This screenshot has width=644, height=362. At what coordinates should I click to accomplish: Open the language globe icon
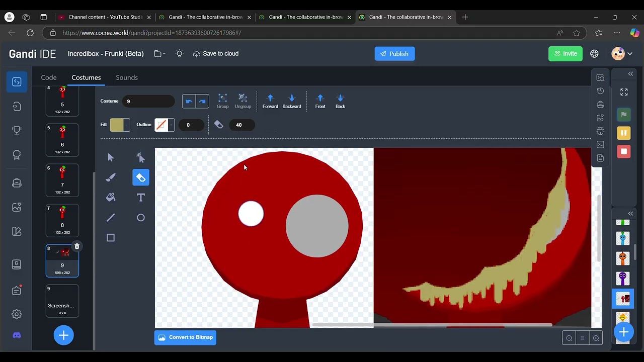click(x=595, y=54)
